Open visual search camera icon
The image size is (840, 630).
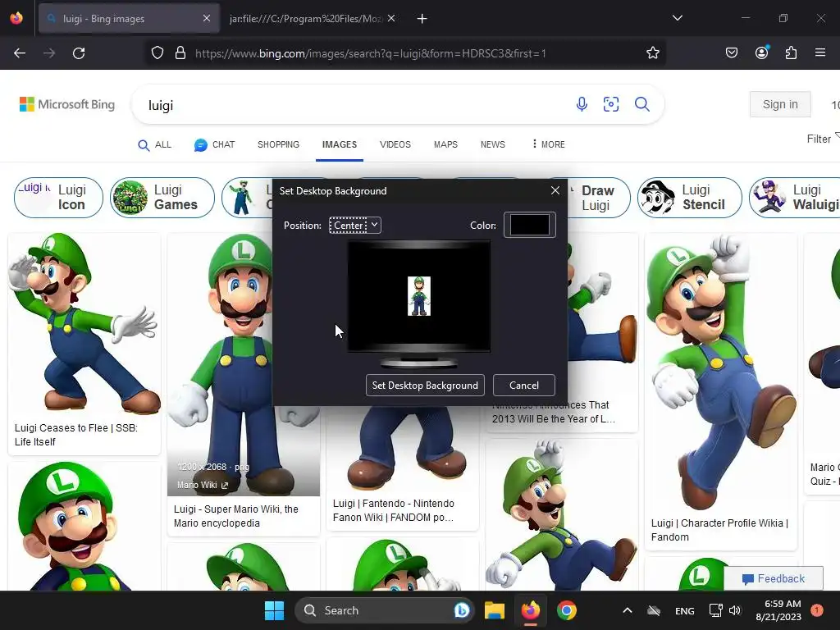(611, 104)
